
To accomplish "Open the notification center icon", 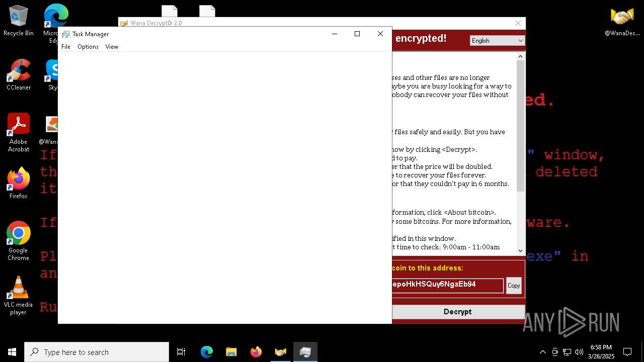I will pyautogui.click(x=627, y=352).
